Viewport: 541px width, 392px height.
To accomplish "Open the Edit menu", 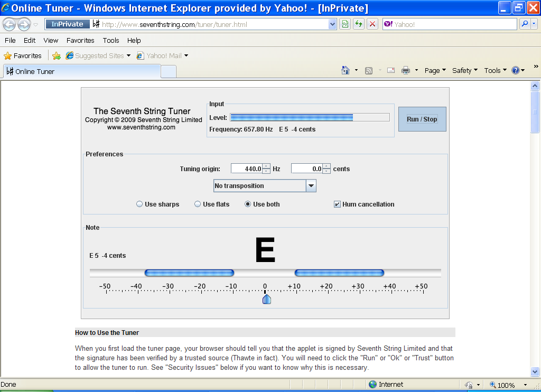I will [x=30, y=40].
